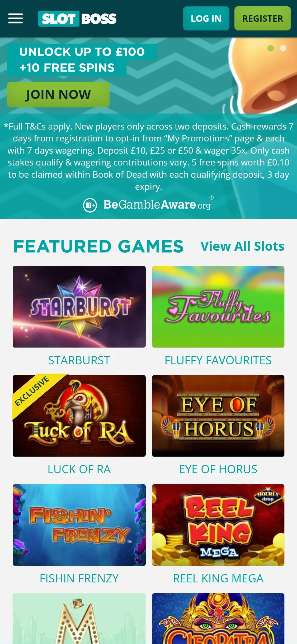The width and height of the screenshot is (297, 644).
Task: Click the FLUFFY FAVOURITES title text
Action: coord(218,360)
